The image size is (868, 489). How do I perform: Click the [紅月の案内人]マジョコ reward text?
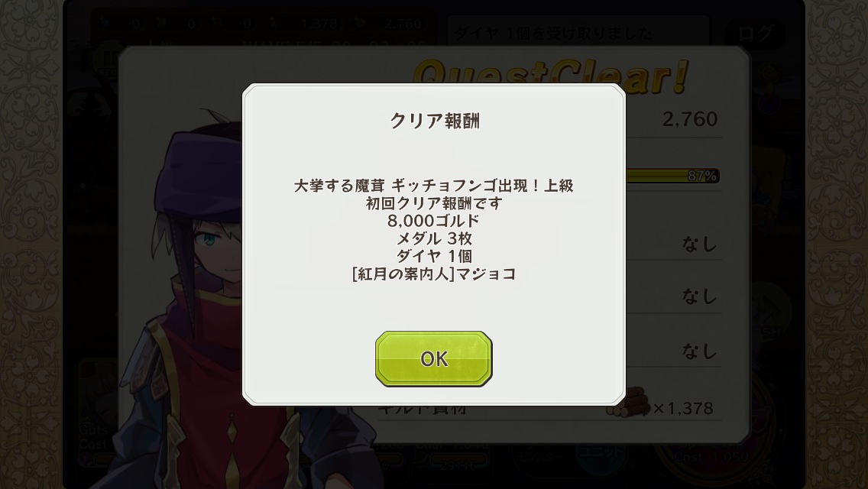(x=434, y=274)
